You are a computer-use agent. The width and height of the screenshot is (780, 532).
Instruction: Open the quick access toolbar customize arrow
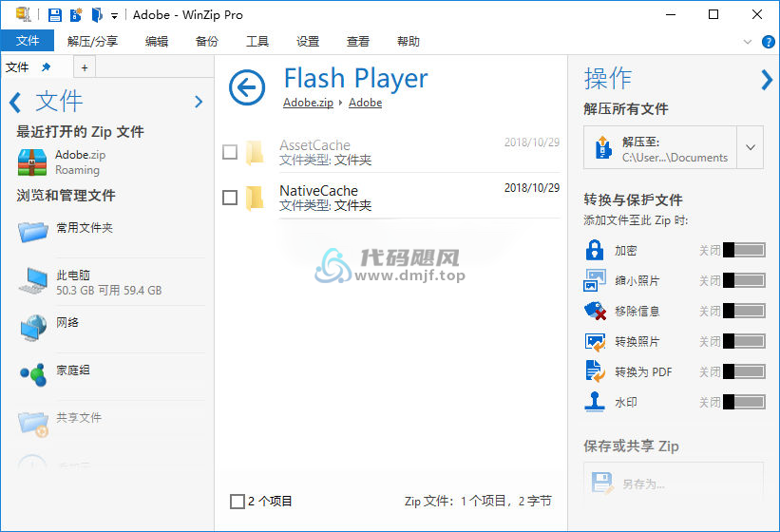[114, 16]
